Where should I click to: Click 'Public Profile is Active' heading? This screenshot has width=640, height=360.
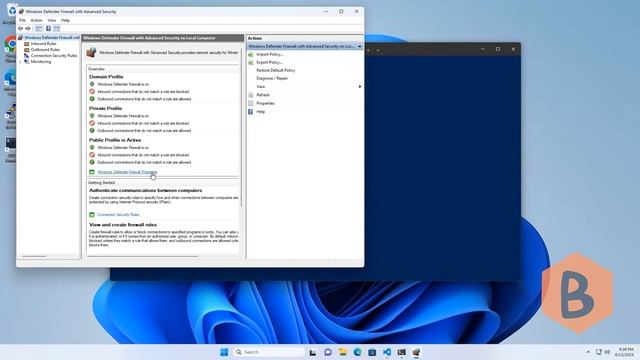[115, 140]
